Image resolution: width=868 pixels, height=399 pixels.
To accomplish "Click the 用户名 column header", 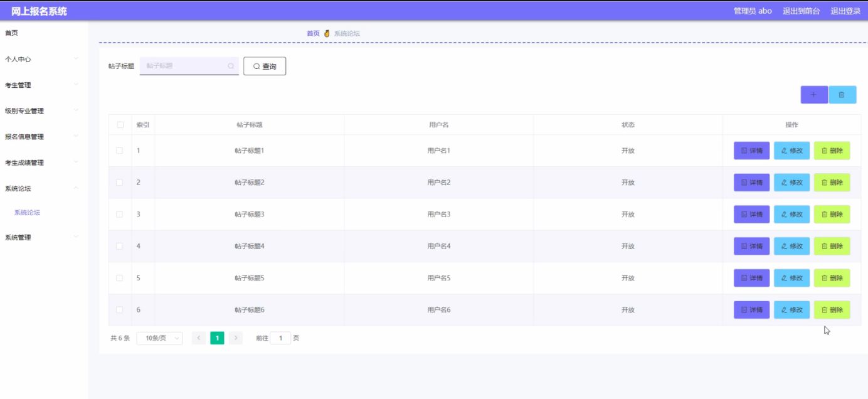I will pos(439,125).
